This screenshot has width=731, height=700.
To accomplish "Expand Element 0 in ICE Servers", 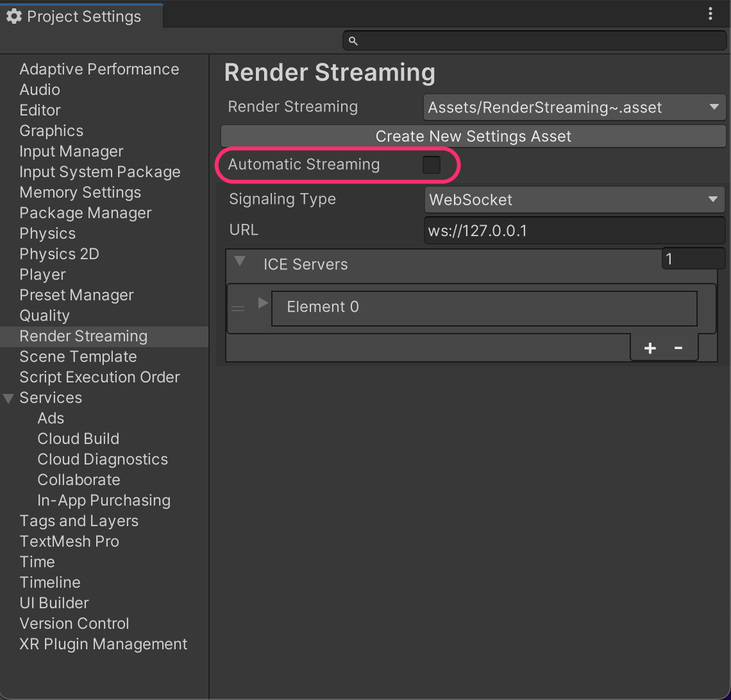I will [x=262, y=303].
